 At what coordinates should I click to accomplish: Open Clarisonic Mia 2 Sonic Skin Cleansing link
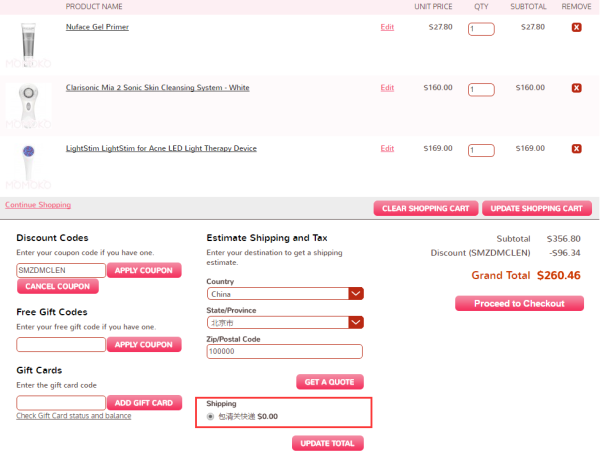tap(157, 88)
